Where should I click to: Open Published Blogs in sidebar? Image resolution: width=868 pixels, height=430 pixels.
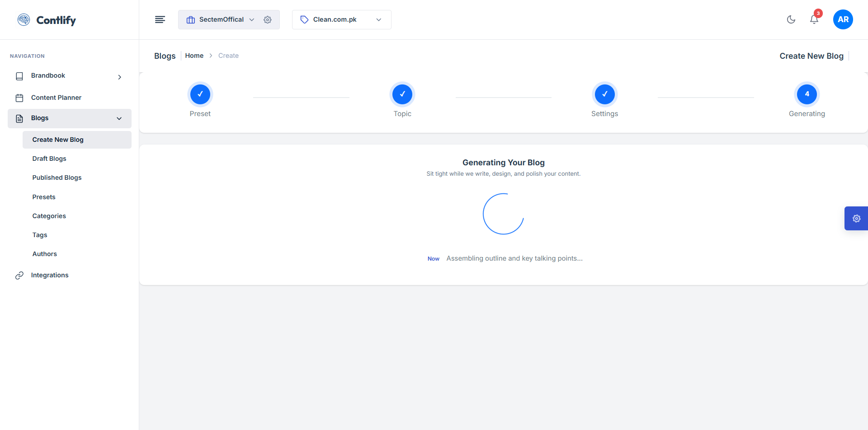tap(57, 178)
